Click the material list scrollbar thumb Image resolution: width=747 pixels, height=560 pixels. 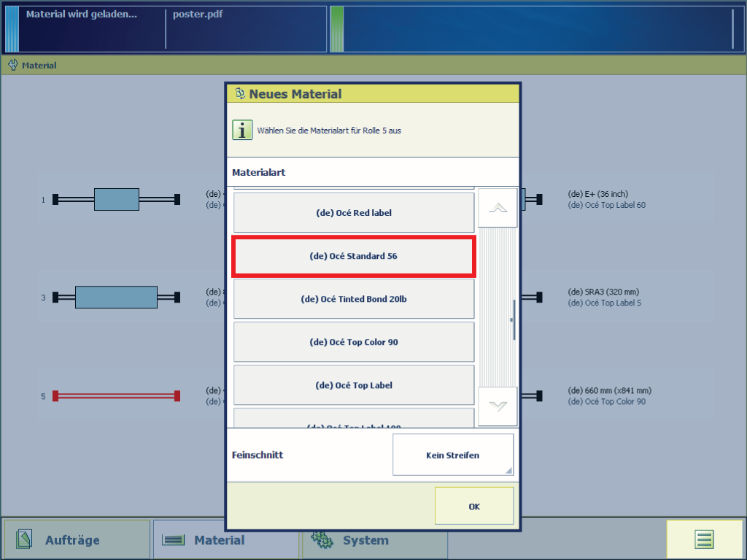coord(513,320)
